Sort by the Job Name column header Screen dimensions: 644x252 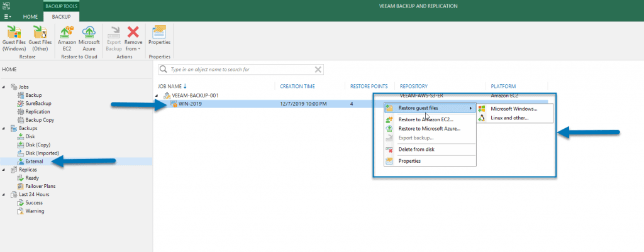169,86
